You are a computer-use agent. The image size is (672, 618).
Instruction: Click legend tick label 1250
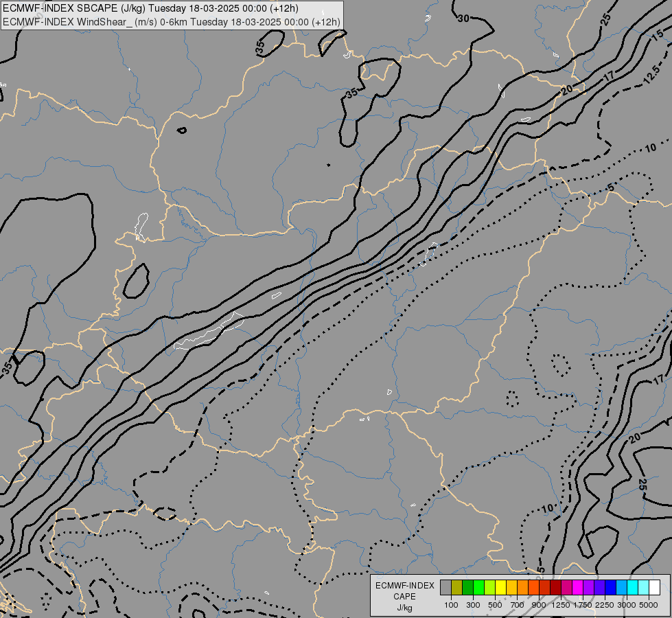(561, 605)
